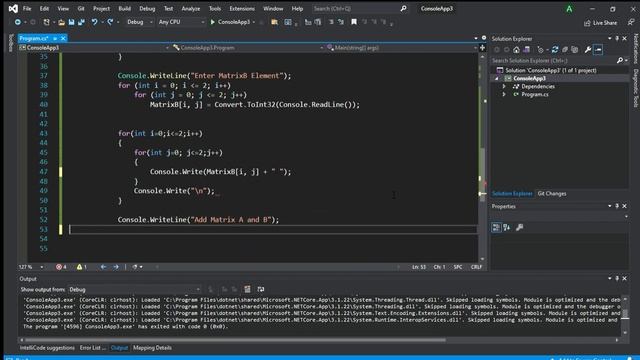Click the CRLF line ending indicator
The height and width of the screenshot is (360, 640).
[476, 267]
